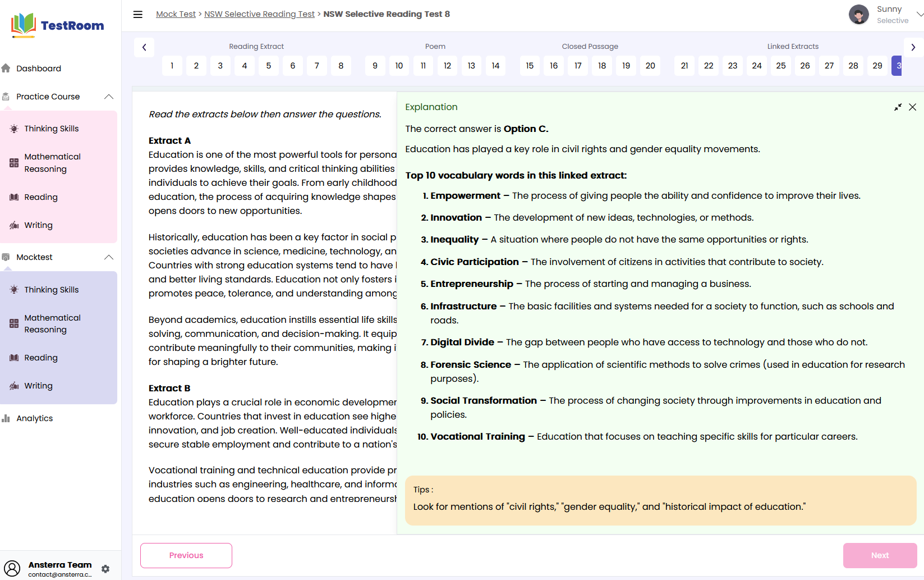The image size is (924, 580).
Task: Close the Explanation panel
Action: point(913,107)
